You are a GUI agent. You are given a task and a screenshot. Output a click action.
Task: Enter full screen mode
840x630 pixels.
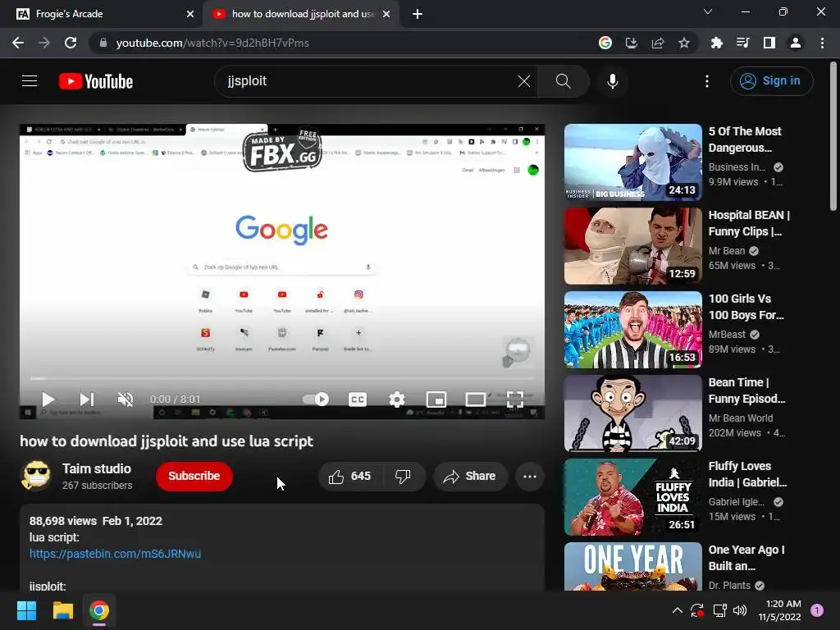pos(515,399)
